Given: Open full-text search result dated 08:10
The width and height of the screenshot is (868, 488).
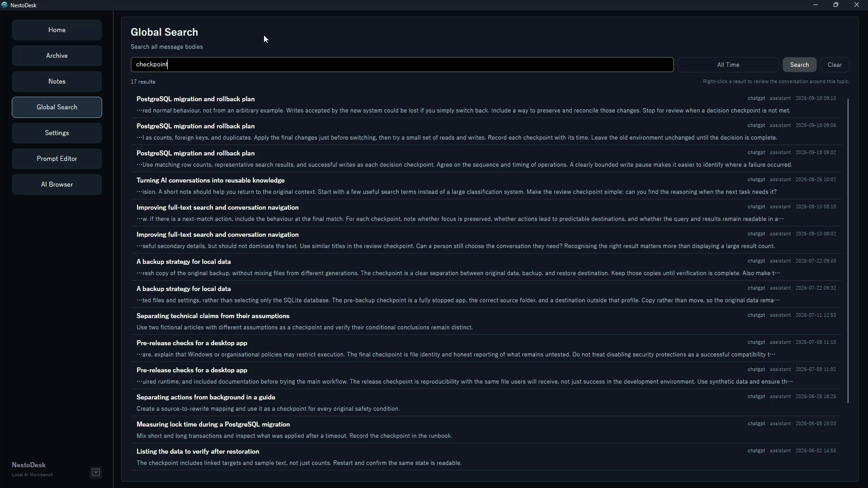Looking at the screenshot, I should [486, 213].
